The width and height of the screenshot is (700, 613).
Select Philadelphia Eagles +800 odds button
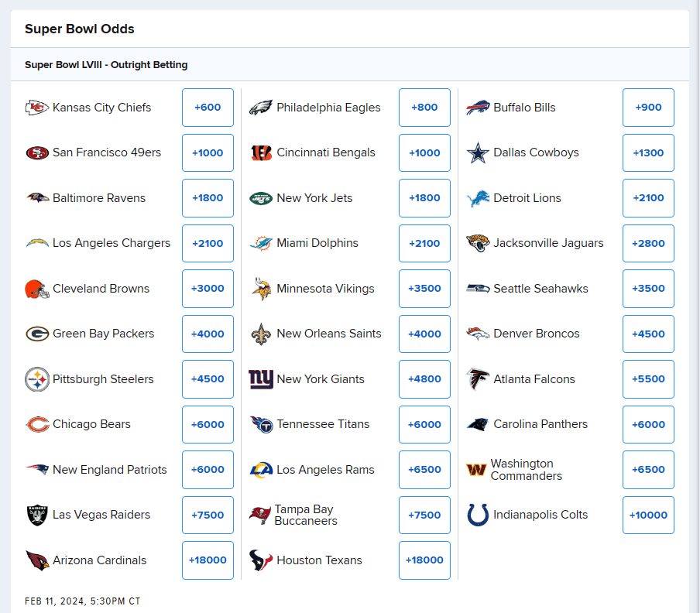tap(424, 108)
